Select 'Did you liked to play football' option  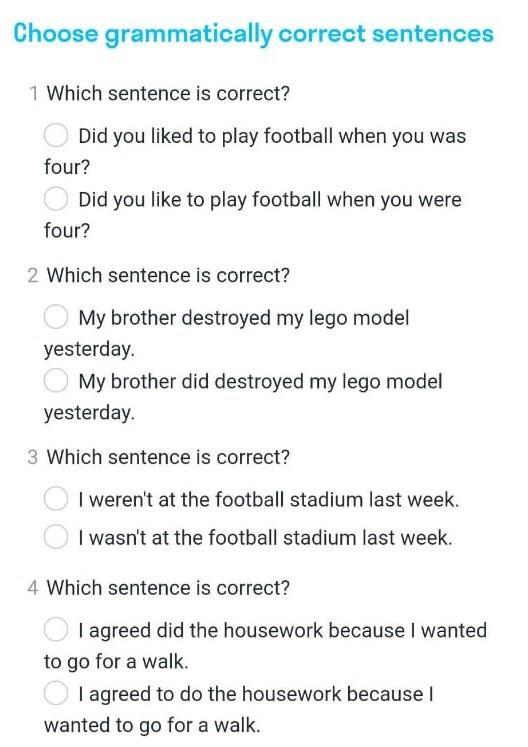coord(56,136)
